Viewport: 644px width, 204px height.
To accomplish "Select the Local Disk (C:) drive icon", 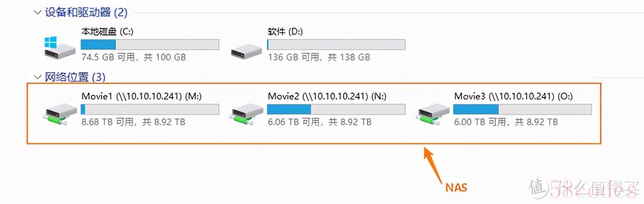I will click(x=60, y=48).
